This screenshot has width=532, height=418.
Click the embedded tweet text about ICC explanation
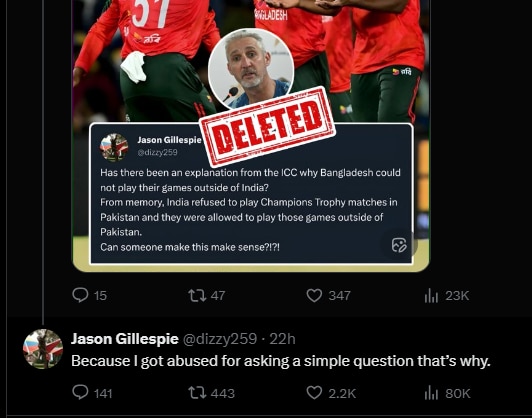click(x=250, y=210)
